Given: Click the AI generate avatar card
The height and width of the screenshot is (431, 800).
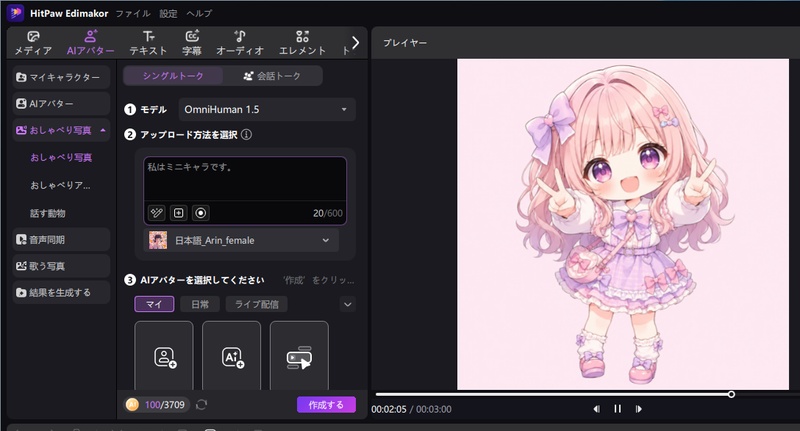Looking at the screenshot, I should coord(232,356).
